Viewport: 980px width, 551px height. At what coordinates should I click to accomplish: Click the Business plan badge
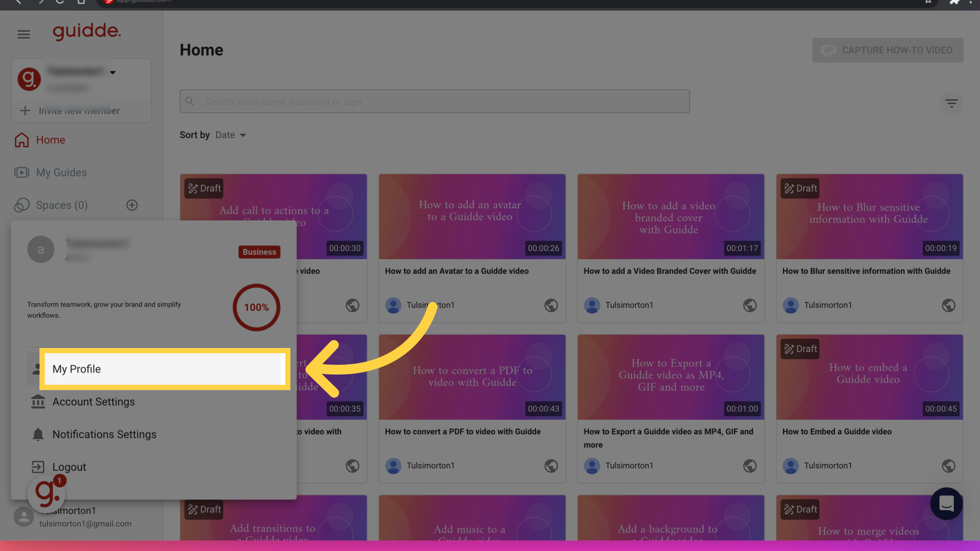point(259,252)
